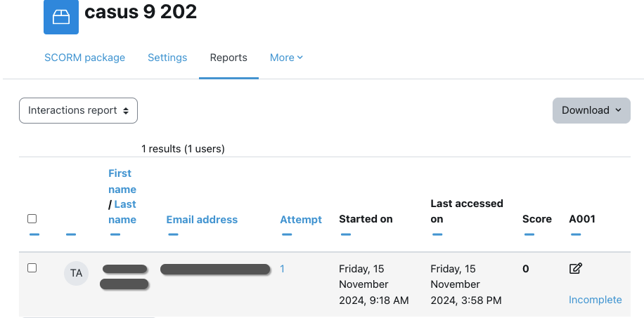Screen dimensions: 644x318
Task: Click the Incomplete status link
Action: [595, 300]
